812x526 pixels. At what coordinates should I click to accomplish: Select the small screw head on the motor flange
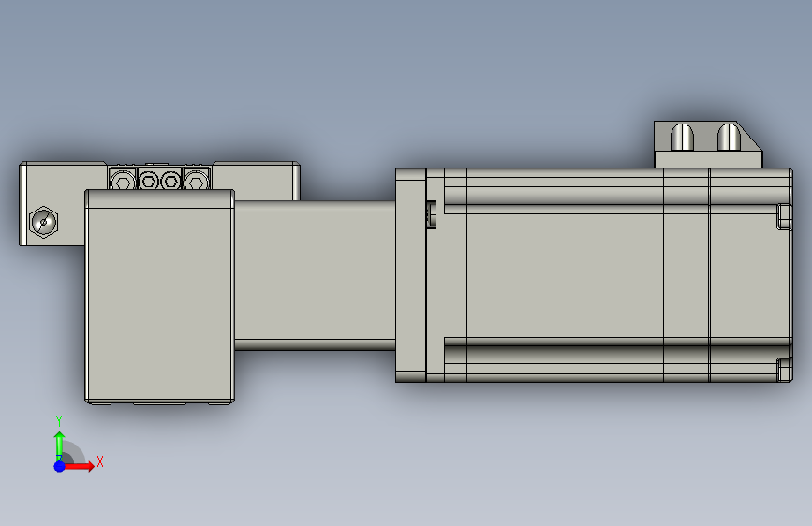tap(431, 214)
